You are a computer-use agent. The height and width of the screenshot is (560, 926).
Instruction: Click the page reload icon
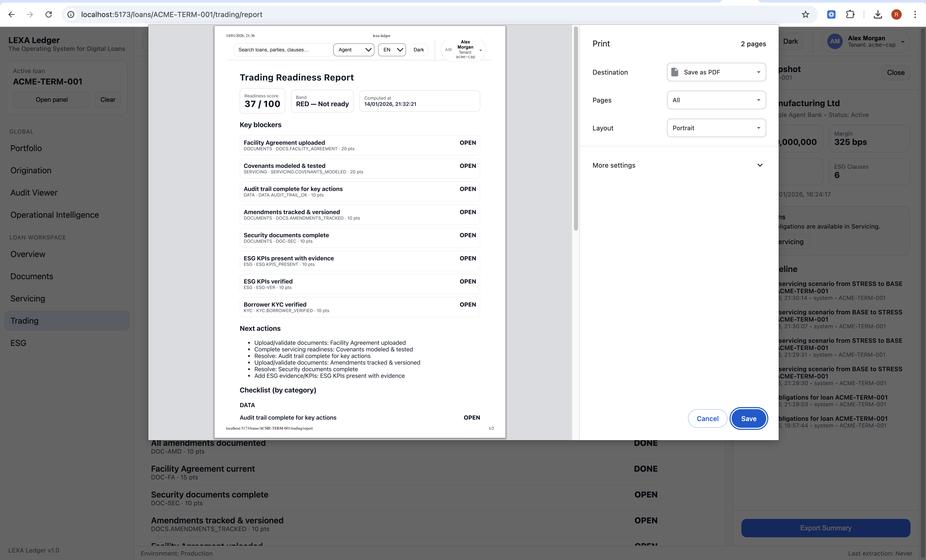point(49,14)
